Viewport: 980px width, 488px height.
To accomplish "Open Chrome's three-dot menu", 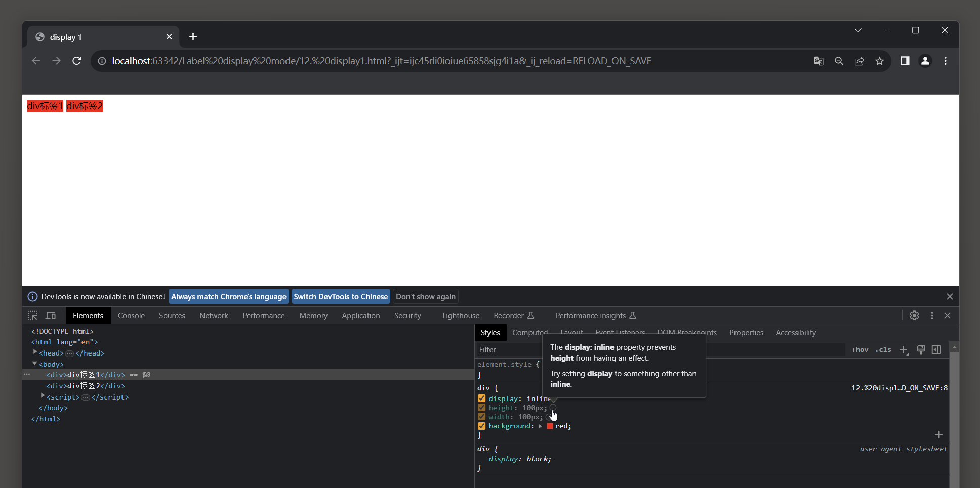I will coord(945,61).
